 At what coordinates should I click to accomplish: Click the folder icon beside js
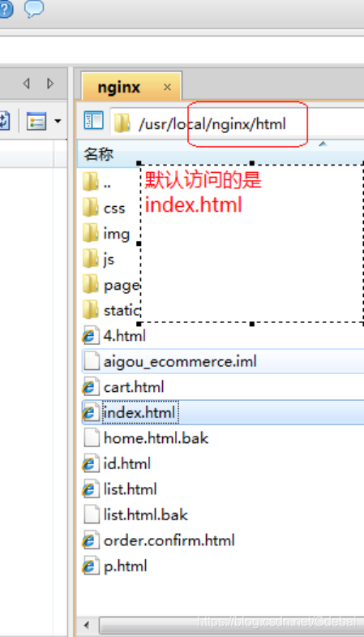[90, 259]
